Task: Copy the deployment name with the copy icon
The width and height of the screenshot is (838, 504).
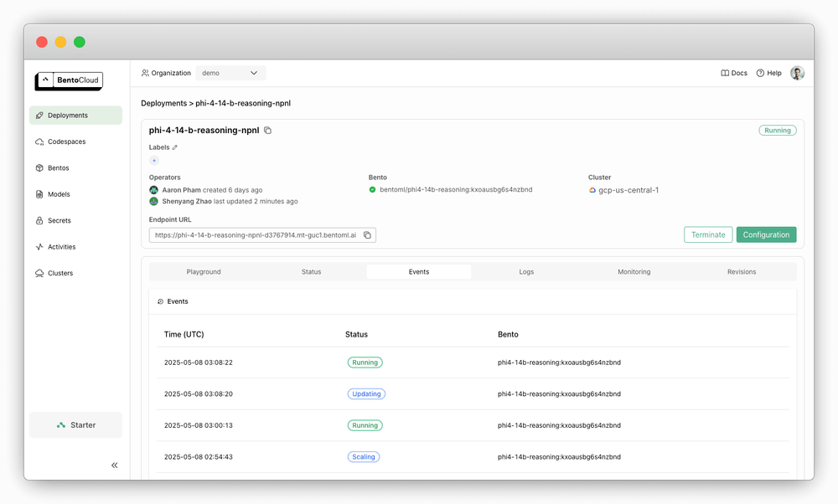Action: pos(267,131)
